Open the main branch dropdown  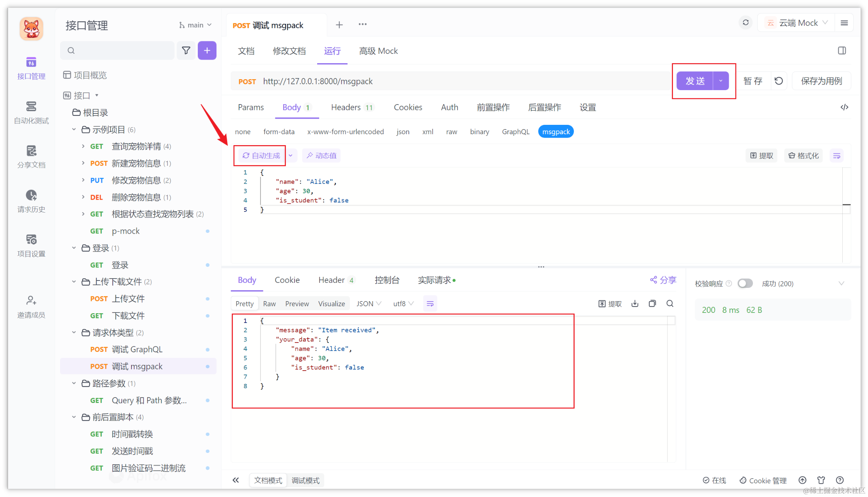click(x=195, y=25)
